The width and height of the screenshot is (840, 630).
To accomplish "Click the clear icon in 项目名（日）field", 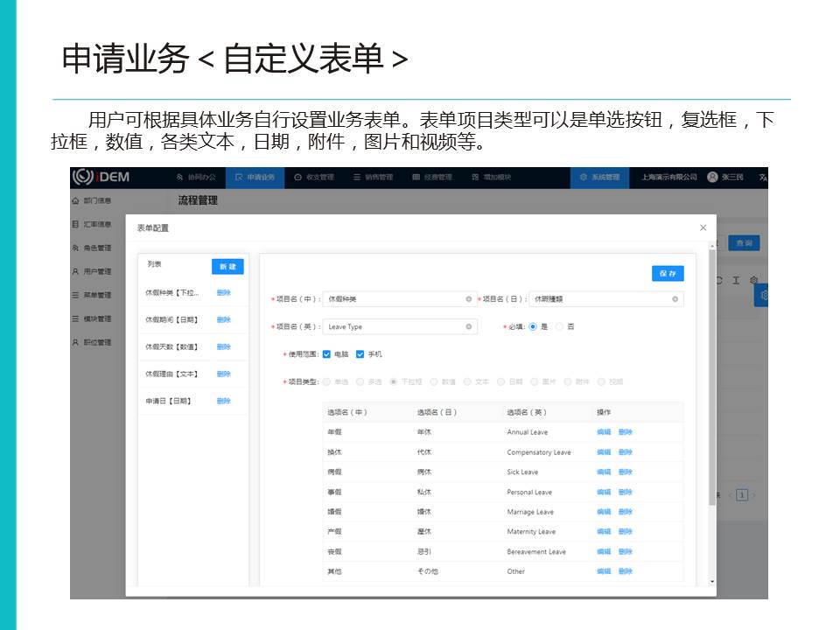I will tap(675, 299).
